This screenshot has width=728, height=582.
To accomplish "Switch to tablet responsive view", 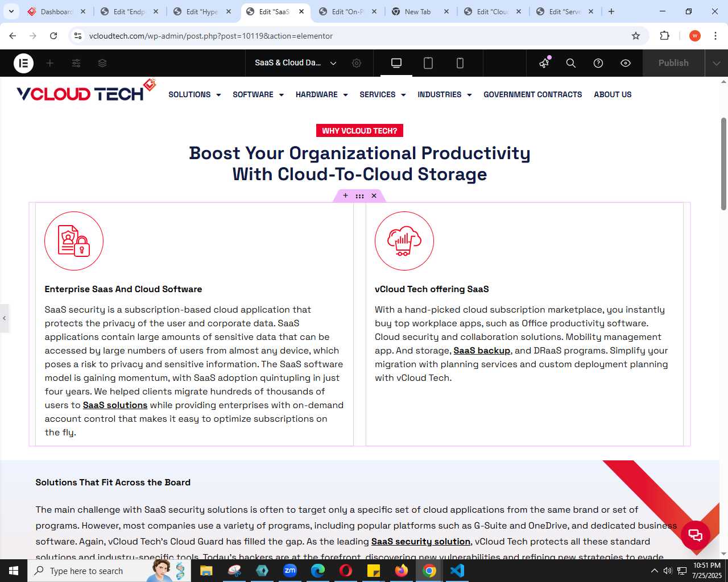I will click(x=428, y=63).
